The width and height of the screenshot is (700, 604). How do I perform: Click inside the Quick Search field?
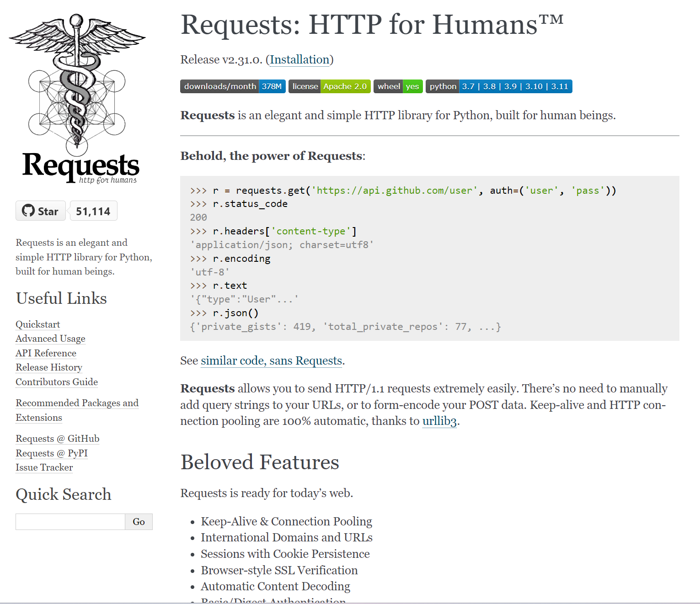69,521
